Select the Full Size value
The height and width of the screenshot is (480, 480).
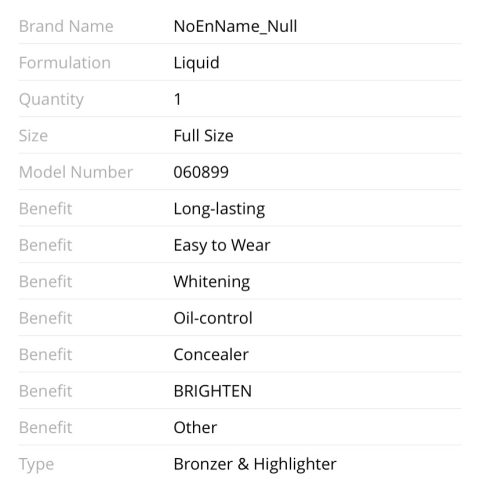[203, 136]
